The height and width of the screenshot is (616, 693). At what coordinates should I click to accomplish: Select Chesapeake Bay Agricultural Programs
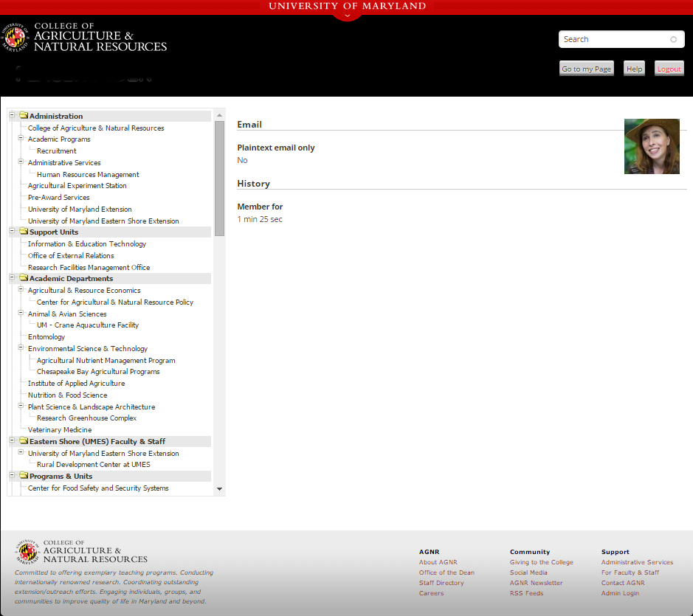98,372
